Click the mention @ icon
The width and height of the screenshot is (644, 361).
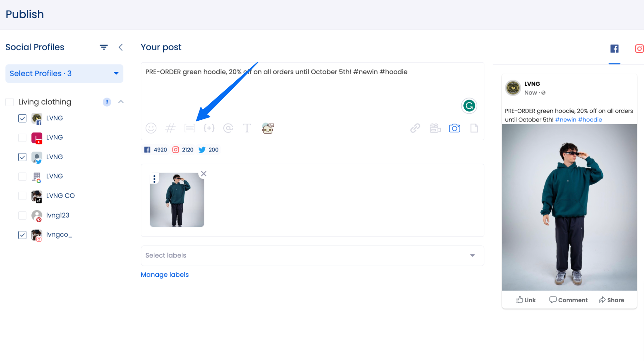228,128
